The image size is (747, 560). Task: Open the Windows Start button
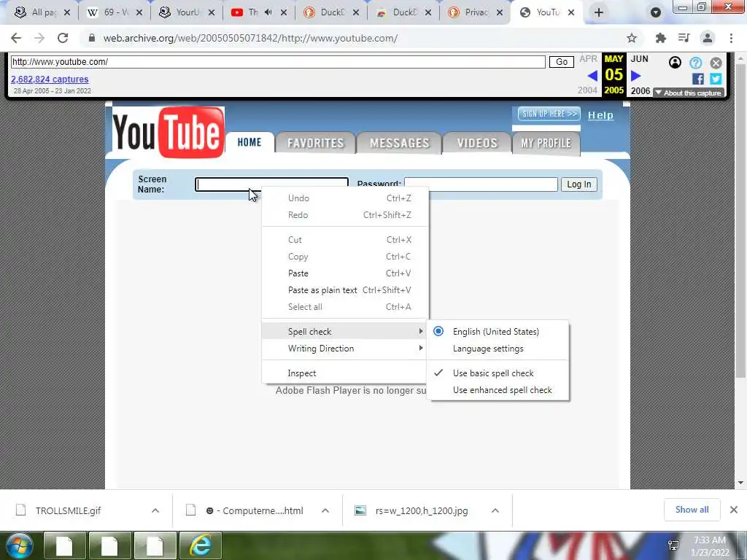click(x=19, y=545)
